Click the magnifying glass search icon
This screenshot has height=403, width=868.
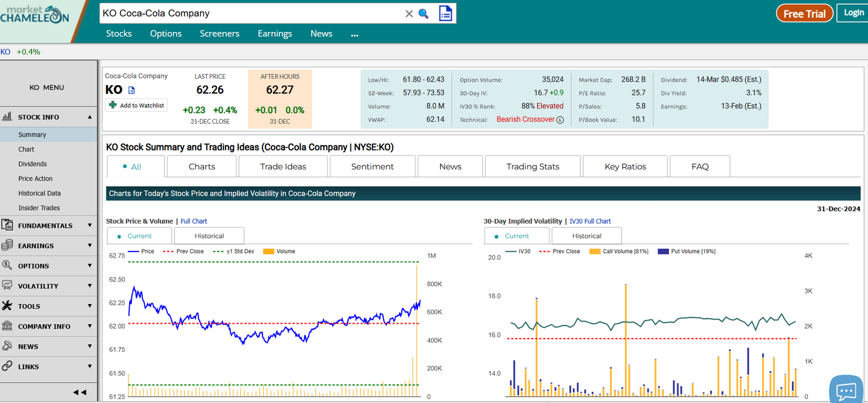tap(424, 14)
